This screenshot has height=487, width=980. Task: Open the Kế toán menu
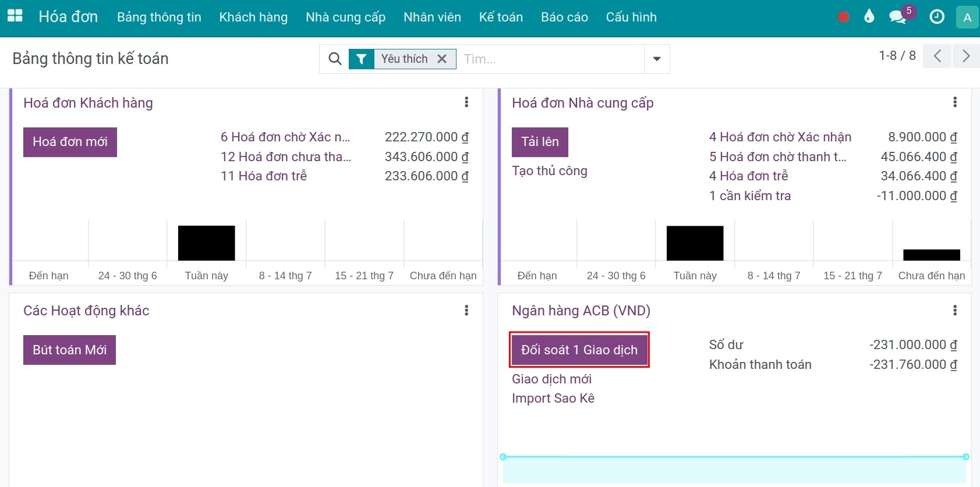pos(501,17)
